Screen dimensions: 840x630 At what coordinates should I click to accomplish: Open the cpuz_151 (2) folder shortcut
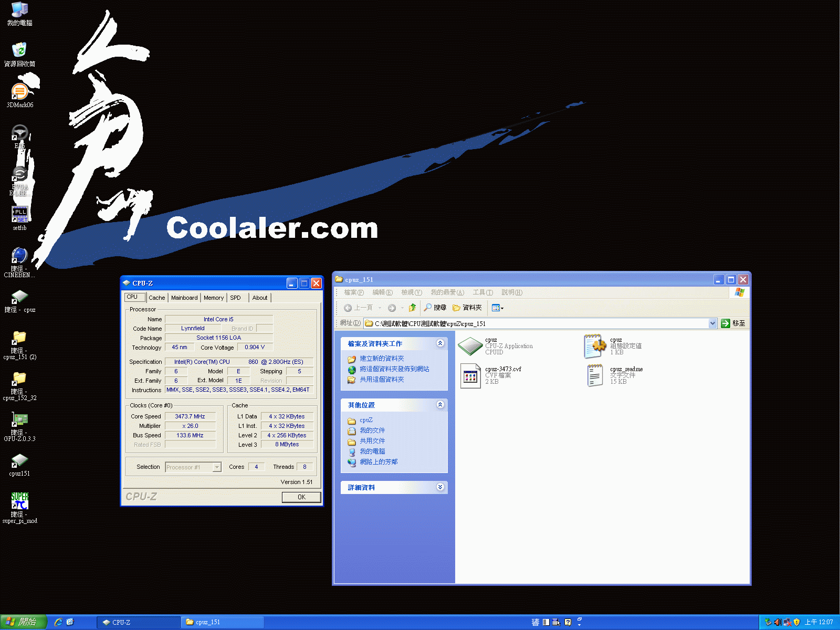[x=19, y=345]
